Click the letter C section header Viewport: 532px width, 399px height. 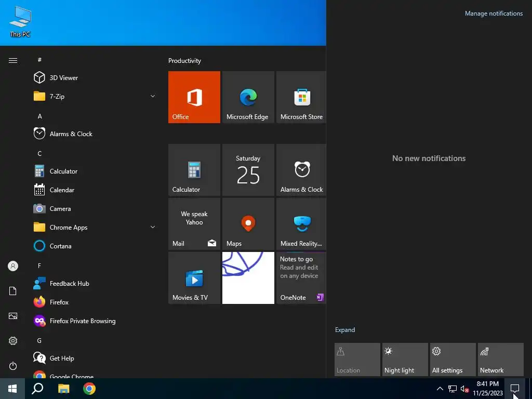[x=39, y=153]
